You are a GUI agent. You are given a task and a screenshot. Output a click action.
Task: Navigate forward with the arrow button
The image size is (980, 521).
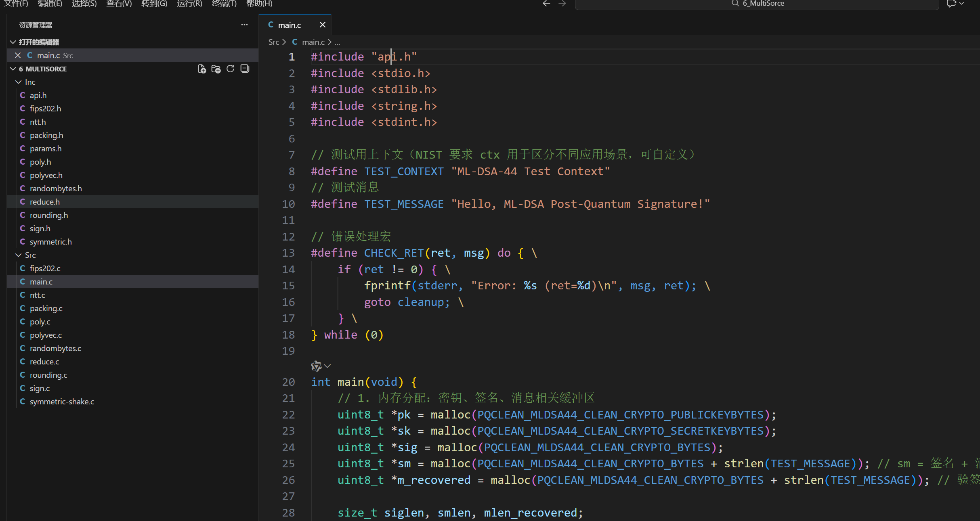click(562, 4)
